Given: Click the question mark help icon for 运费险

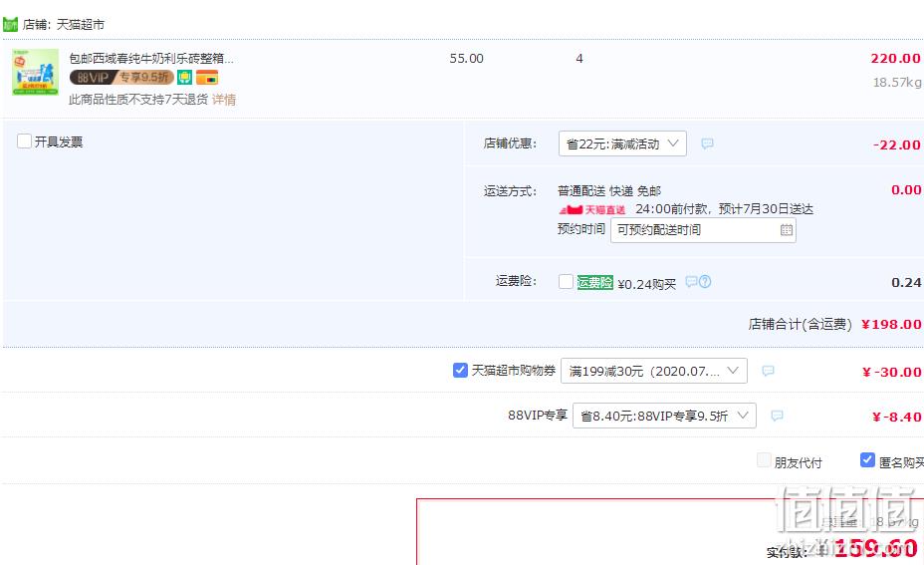Looking at the screenshot, I should coord(705,282).
